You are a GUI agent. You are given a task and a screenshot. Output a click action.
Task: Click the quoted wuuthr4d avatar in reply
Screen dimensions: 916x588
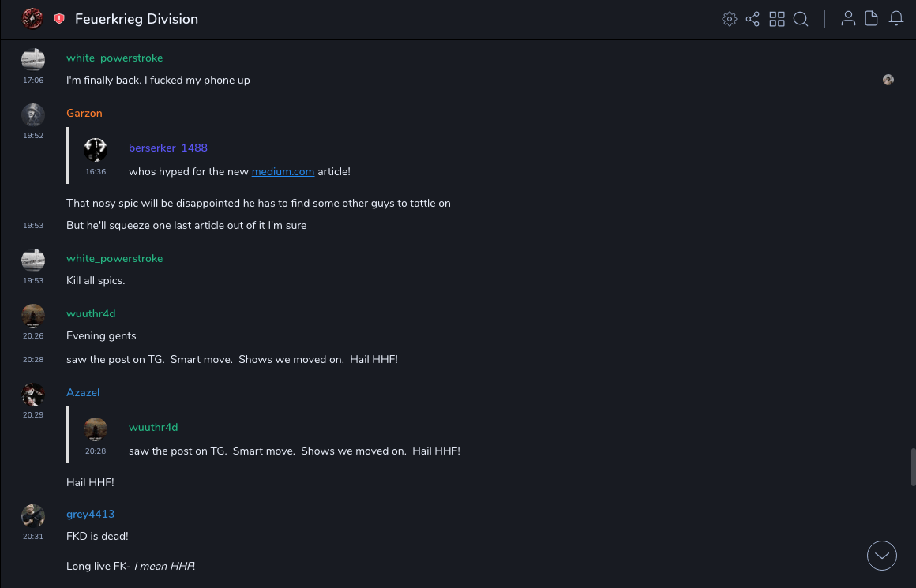coord(96,429)
